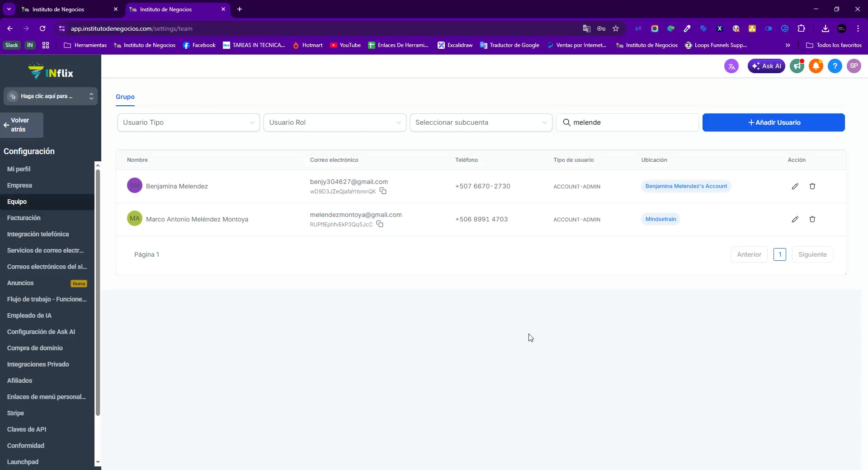The width and height of the screenshot is (868, 470).
Task: Open the Mindsetrain location tag
Action: click(660, 219)
